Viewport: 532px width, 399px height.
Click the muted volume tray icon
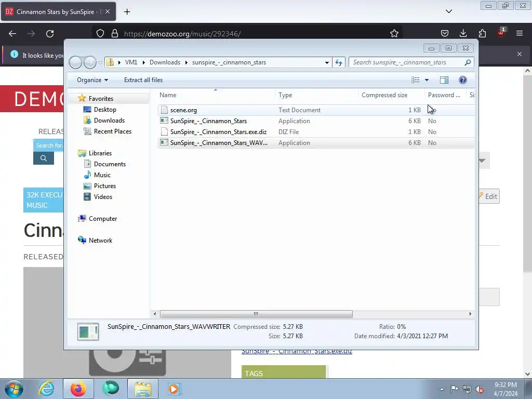tap(480, 389)
